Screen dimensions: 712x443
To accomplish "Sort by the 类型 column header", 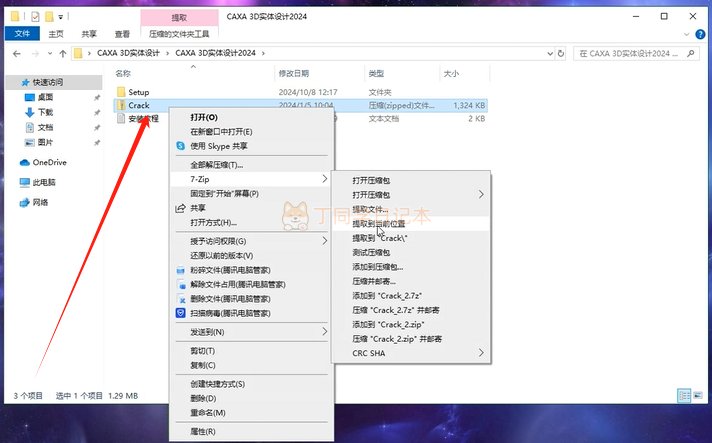I will [x=376, y=74].
